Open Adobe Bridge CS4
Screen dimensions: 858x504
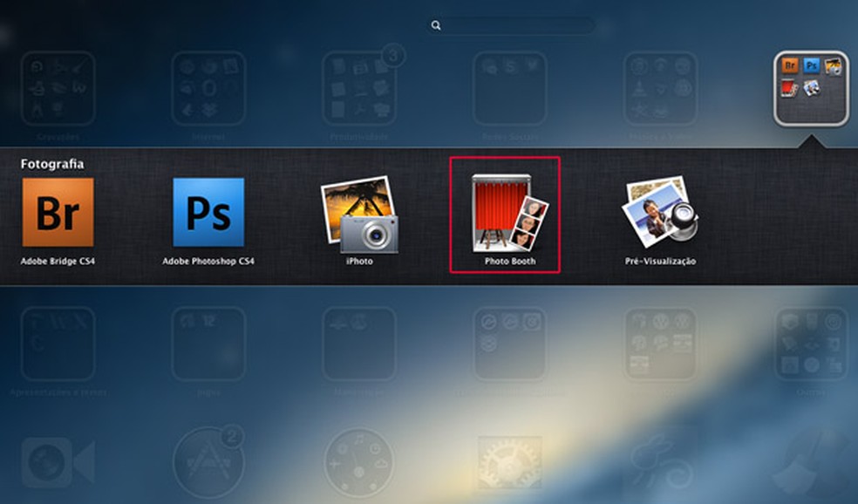tap(58, 213)
